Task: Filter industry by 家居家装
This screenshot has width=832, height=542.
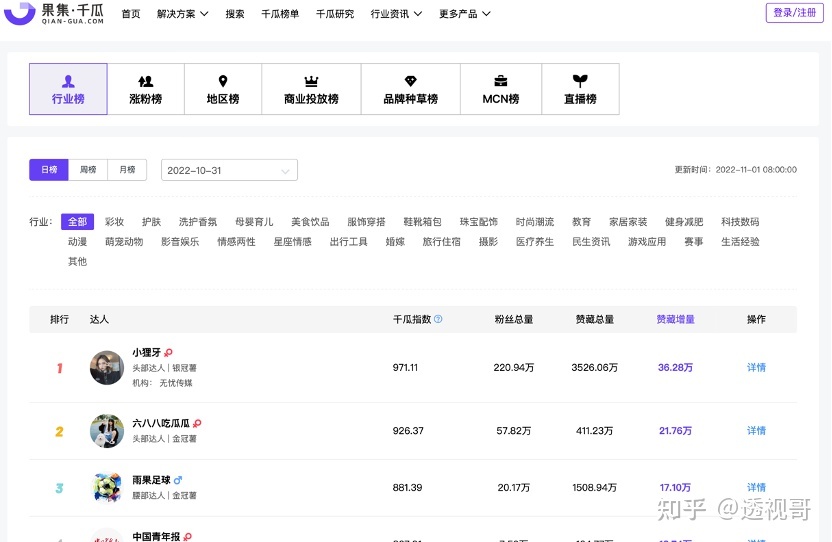Action: 628,222
